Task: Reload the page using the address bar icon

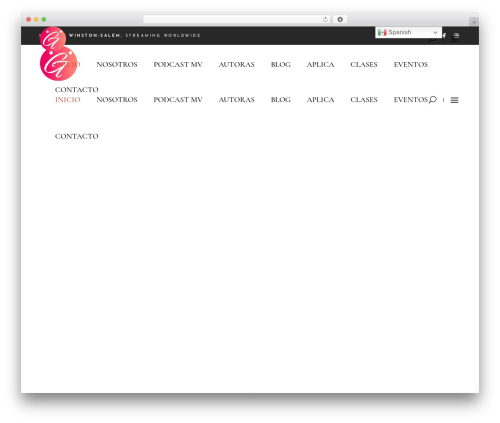Action: [325, 19]
